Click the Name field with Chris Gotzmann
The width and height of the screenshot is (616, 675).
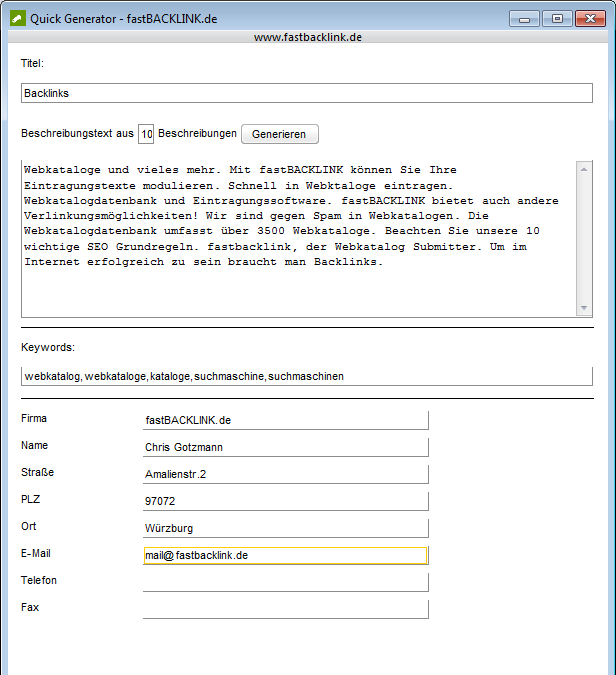click(x=286, y=447)
